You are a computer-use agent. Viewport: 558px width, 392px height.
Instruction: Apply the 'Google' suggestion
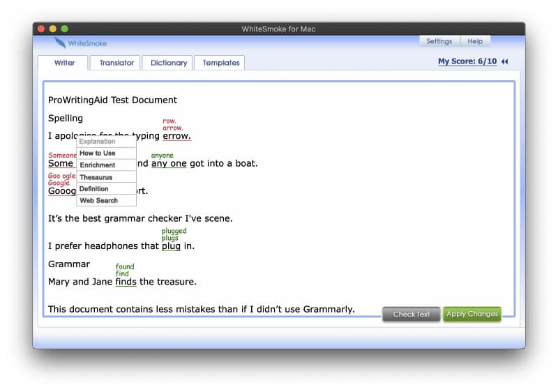click(x=59, y=183)
